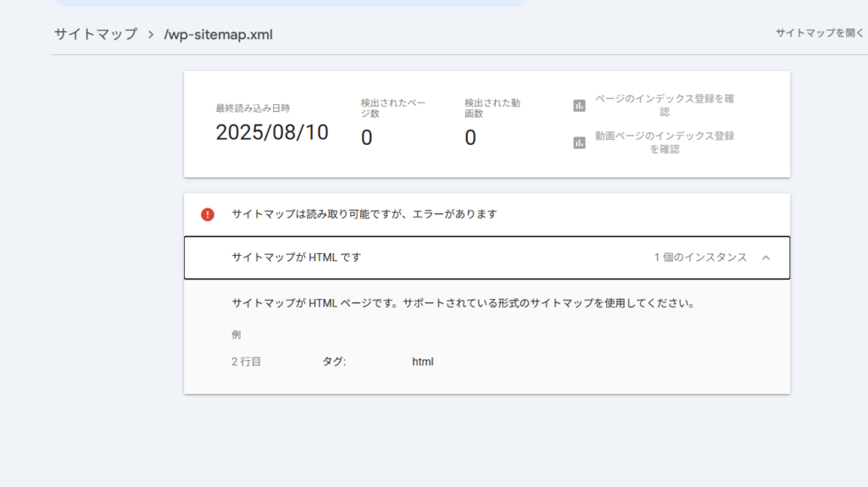868x487 pixels.
Task: Click the 検出されたページ数 label
Action: pyautogui.click(x=393, y=108)
